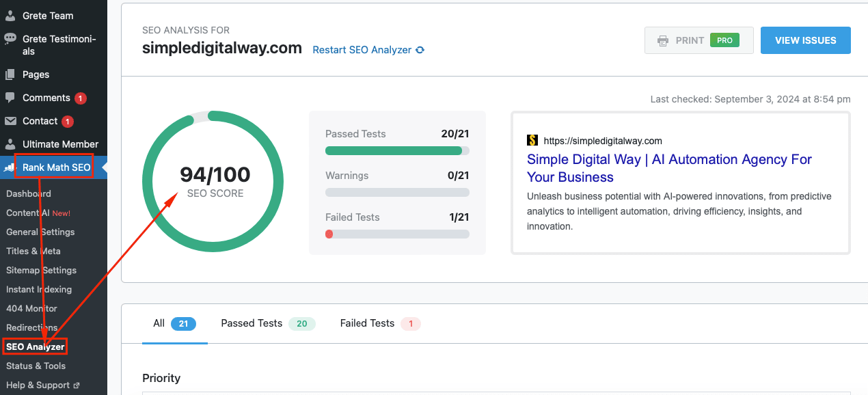Click the refresh icon beside Restart SEO Analyzer
Viewport: 868px width, 395px height.
click(420, 50)
